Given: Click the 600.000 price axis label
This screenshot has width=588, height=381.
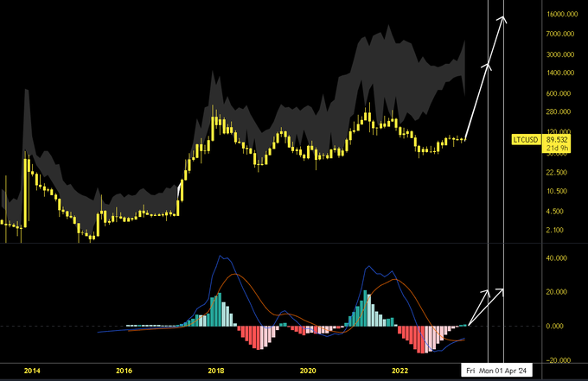Looking at the screenshot, I should (x=559, y=93).
